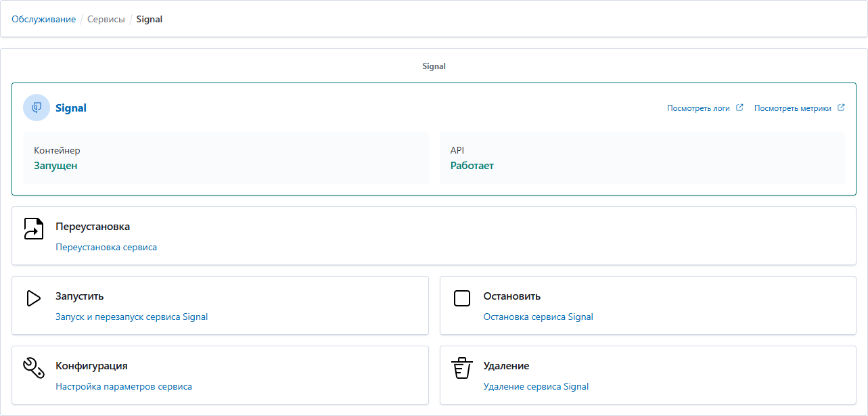Go to Обслуживание in the breadcrumb
Viewport: 868px width, 416px height.
click(44, 19)
